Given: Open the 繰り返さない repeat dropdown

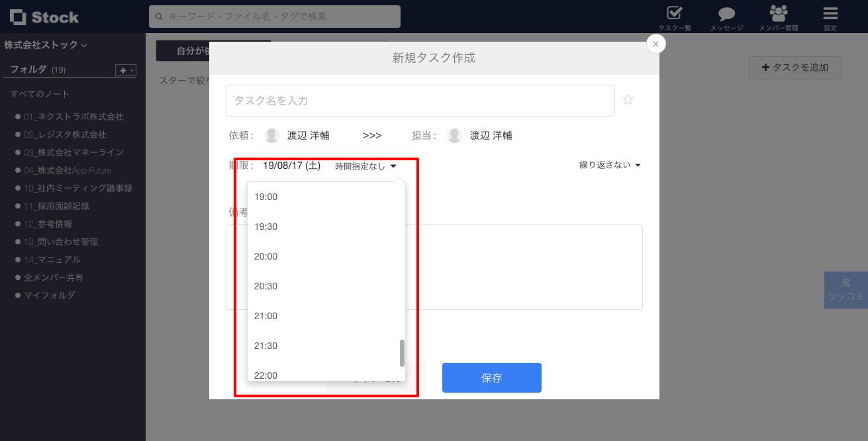Looking at the screenshot, I should click(x=608, y=165).
